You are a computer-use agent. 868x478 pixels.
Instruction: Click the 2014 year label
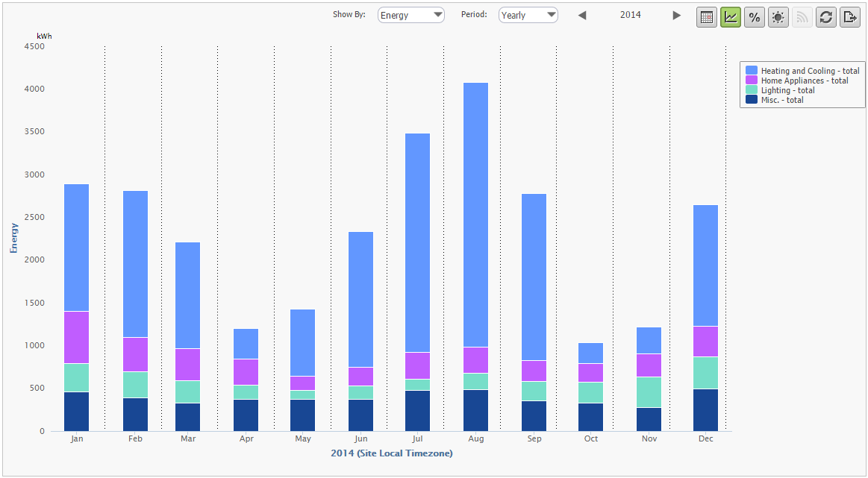[x=630, y=15]
